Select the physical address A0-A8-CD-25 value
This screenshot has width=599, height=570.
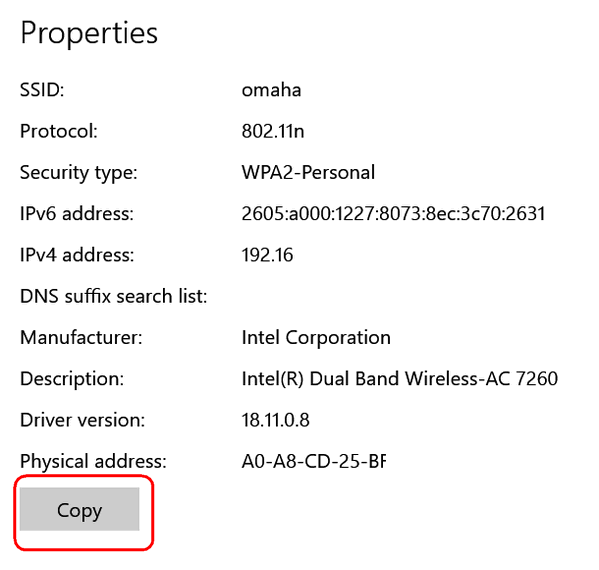click(314, 462)
